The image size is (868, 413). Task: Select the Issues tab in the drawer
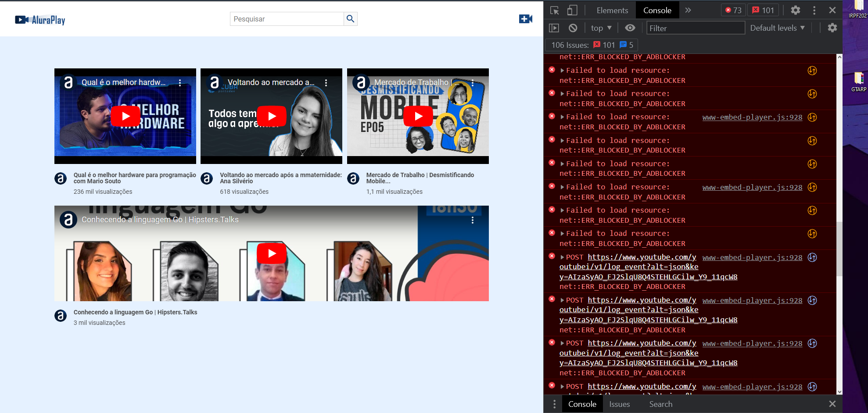(x=620, y=404)
